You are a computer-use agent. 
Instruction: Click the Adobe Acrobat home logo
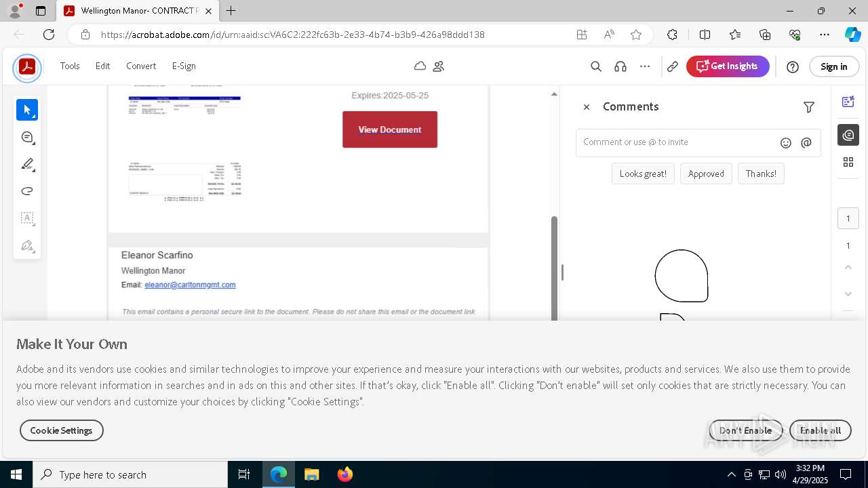[27, 67]
